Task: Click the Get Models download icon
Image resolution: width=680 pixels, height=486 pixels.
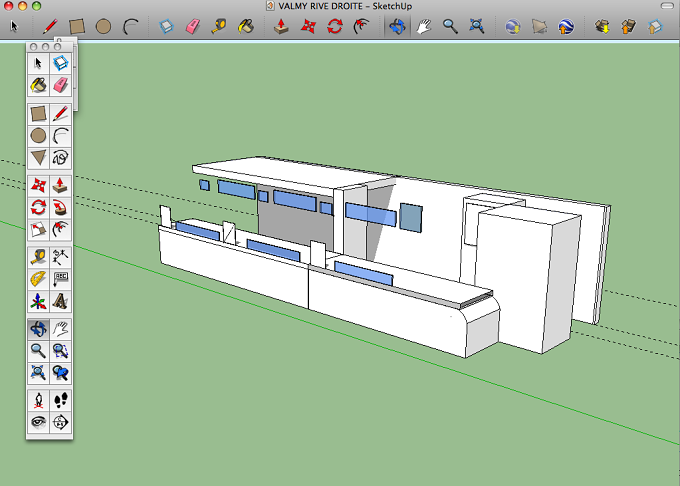Action: coord(602,26)
